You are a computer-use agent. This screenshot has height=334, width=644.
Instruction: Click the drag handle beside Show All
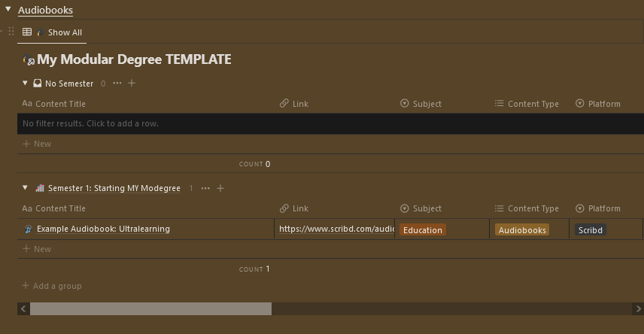point(11,32)
